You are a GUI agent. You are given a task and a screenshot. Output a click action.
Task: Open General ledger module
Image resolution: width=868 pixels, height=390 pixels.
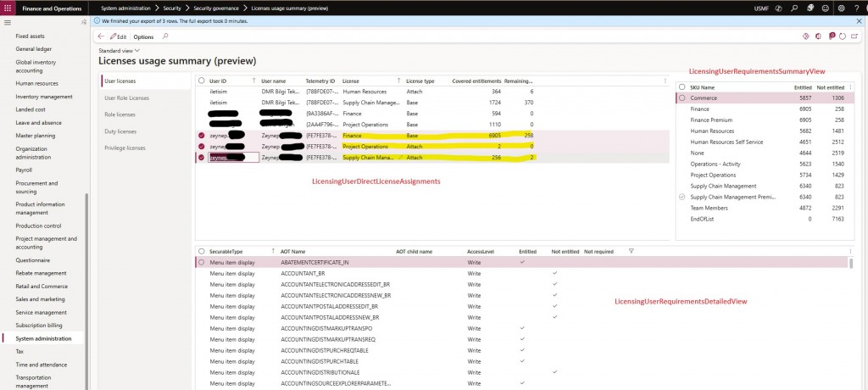pos(34,49)
